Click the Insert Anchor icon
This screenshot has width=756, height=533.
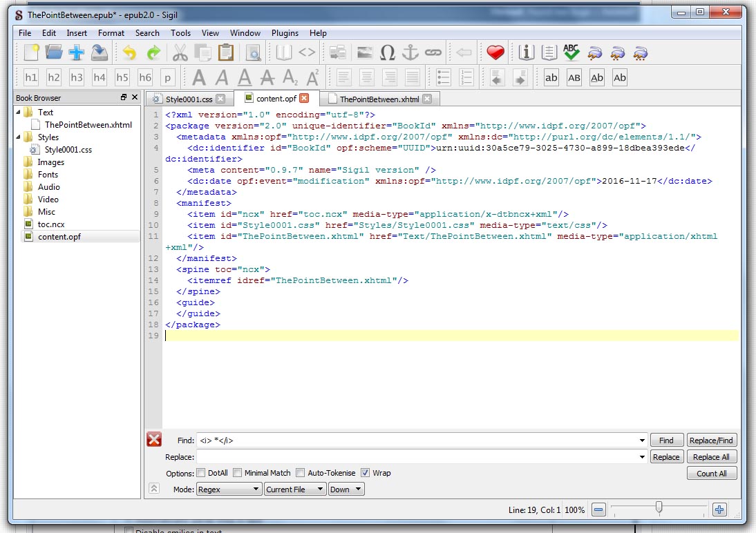(410, 52)
